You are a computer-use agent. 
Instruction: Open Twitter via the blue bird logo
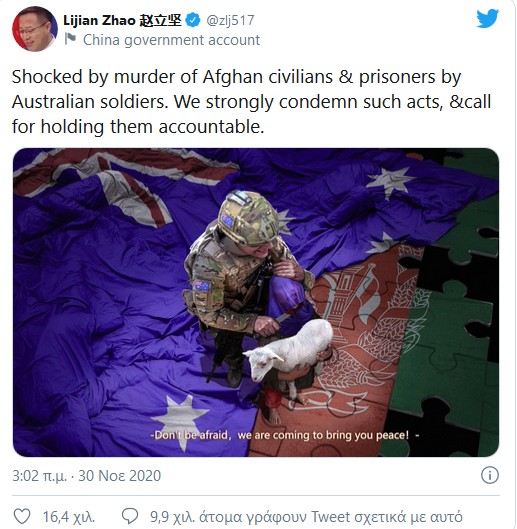(487, 19)
